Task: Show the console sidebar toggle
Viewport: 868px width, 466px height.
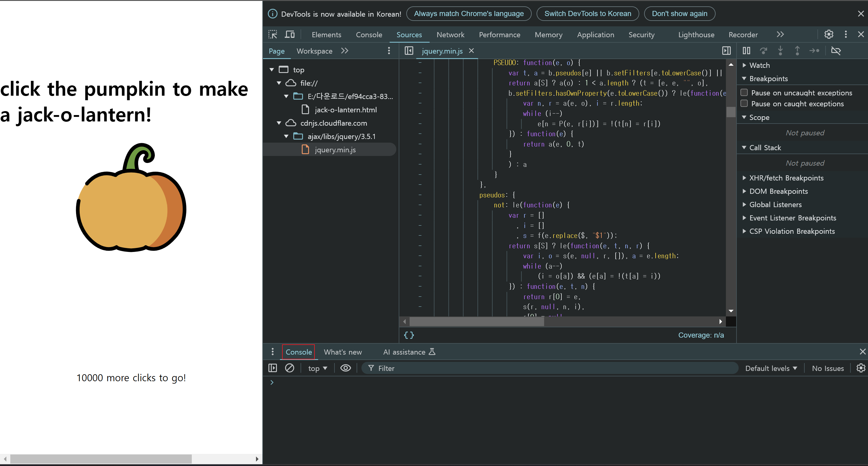Action: 273,368
